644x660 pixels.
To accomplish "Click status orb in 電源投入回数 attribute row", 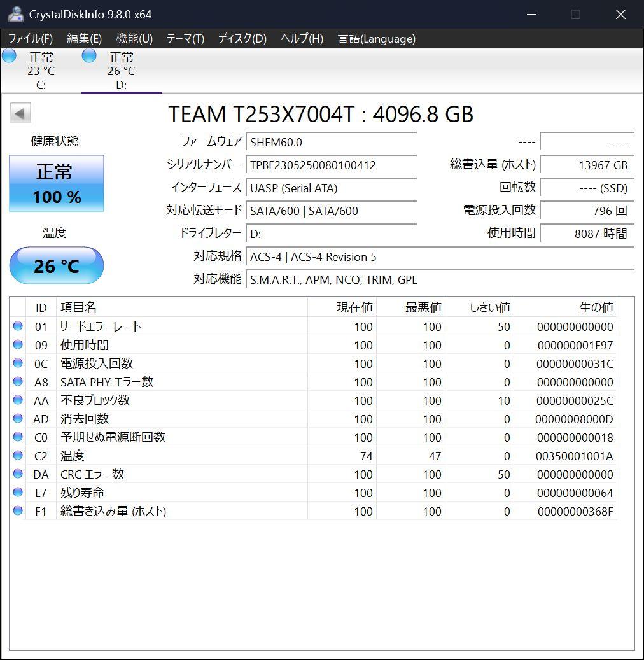I will click(x=18, y=363).
